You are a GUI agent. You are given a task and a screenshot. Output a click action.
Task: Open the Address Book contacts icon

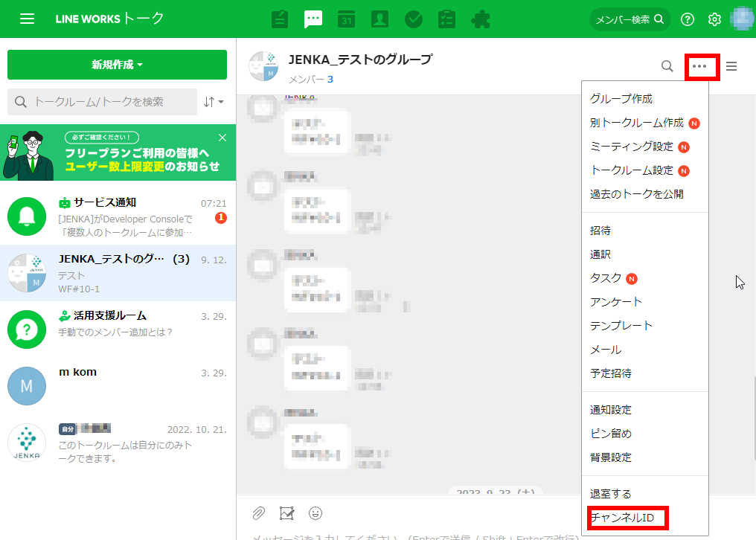tap(380, 19)
